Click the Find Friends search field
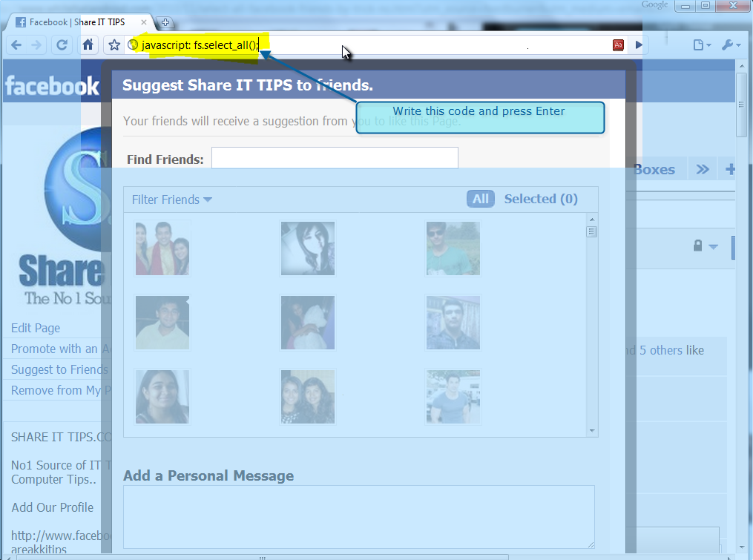Screen dimensions: 753x560 (335, 158)
